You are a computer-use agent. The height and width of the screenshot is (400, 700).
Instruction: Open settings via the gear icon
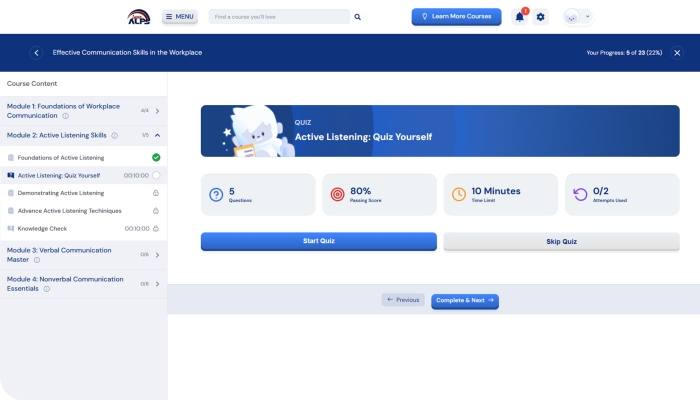541,17
